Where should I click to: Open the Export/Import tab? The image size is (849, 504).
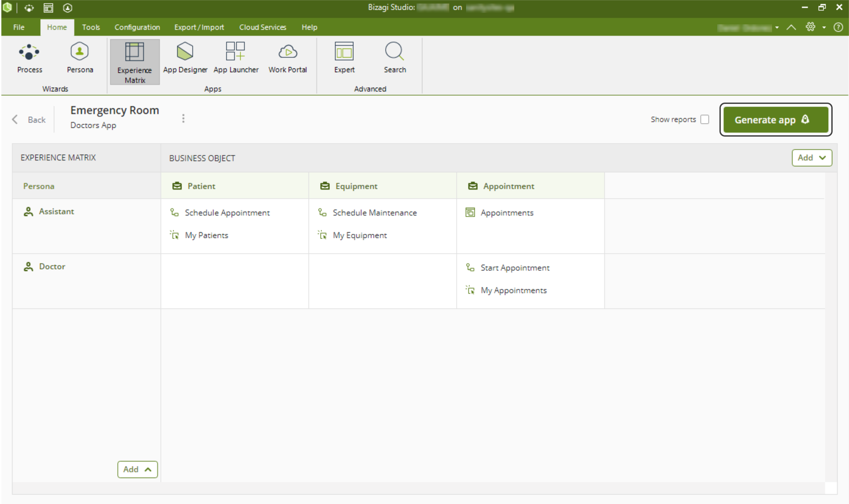[x=199, y=27]
